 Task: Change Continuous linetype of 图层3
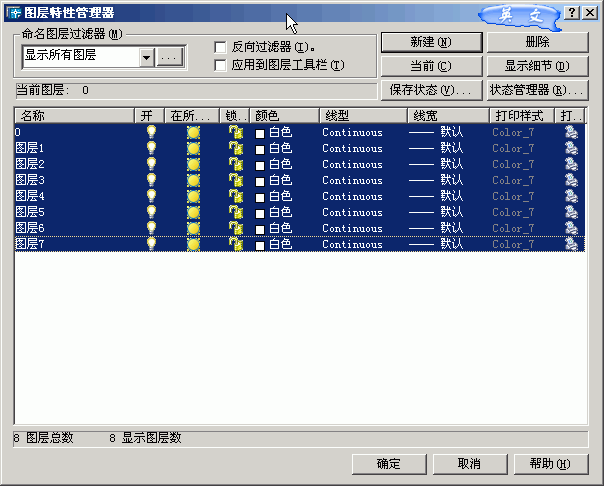click(352, 181)
